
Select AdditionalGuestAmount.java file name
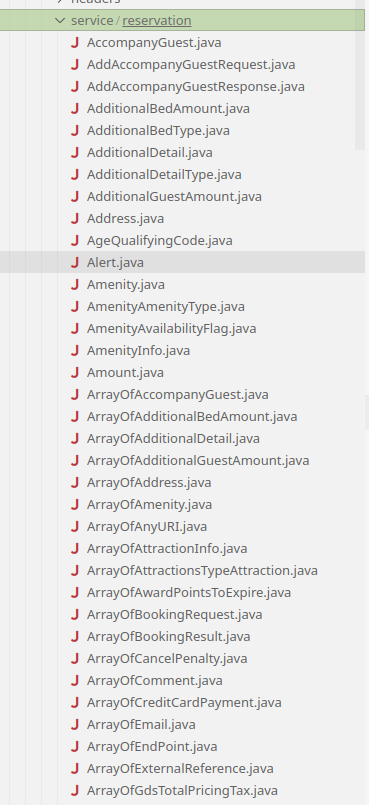174,197
